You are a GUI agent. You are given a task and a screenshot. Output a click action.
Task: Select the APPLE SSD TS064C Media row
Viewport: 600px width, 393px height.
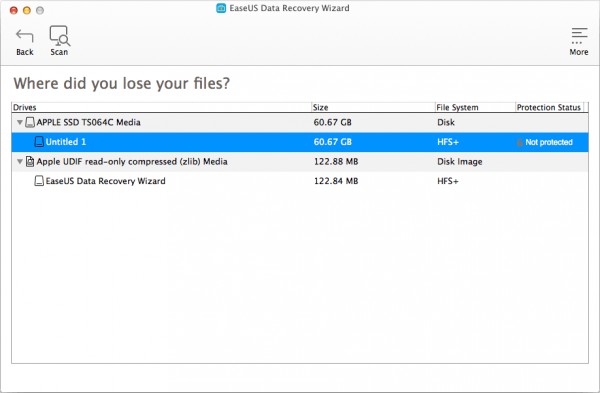[x=300, y=122]
